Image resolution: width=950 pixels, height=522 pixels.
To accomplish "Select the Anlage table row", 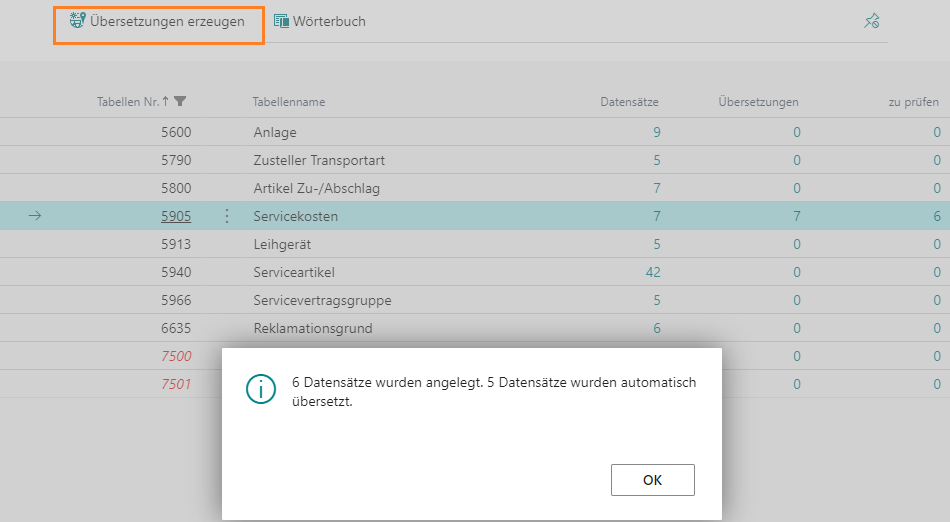I will tap(275, 132).
